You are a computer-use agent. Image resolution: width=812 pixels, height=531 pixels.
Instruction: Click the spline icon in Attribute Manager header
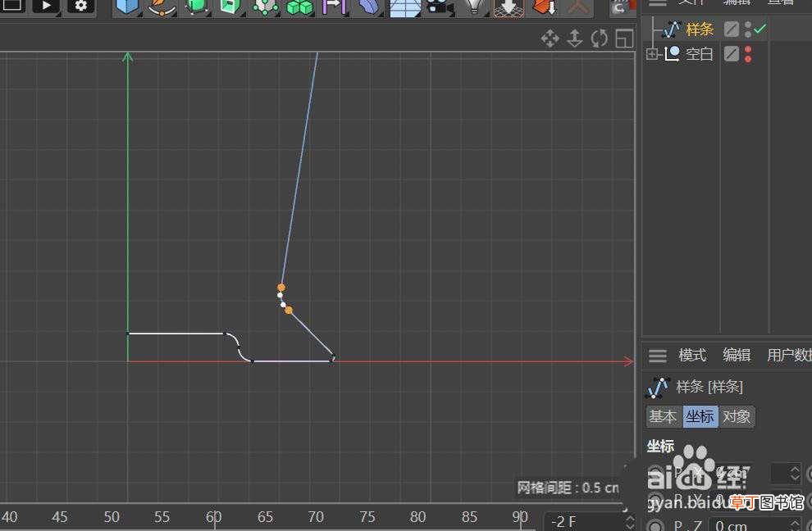coord(658,387)
